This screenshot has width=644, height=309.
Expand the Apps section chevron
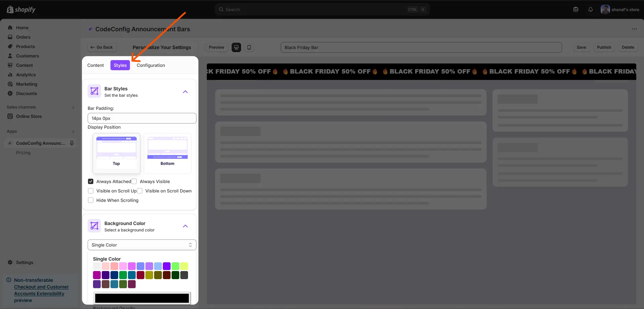pyautogui.click(x=73, y=132)
